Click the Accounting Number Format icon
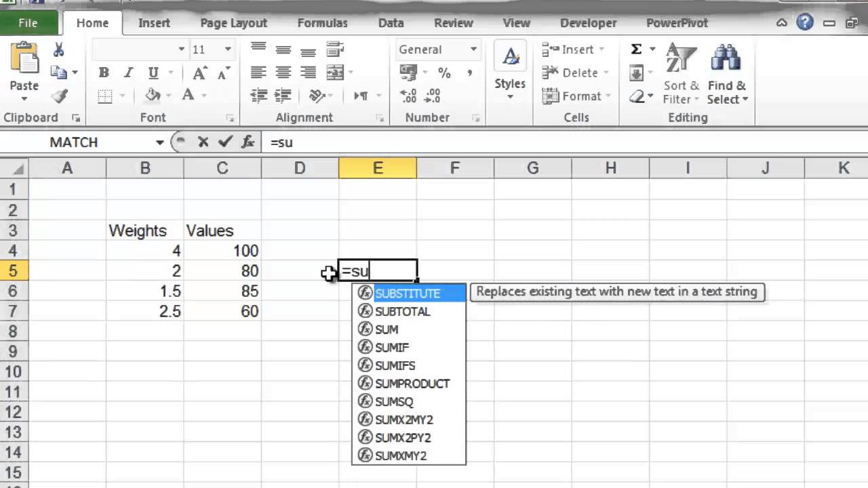 [409, 73]
